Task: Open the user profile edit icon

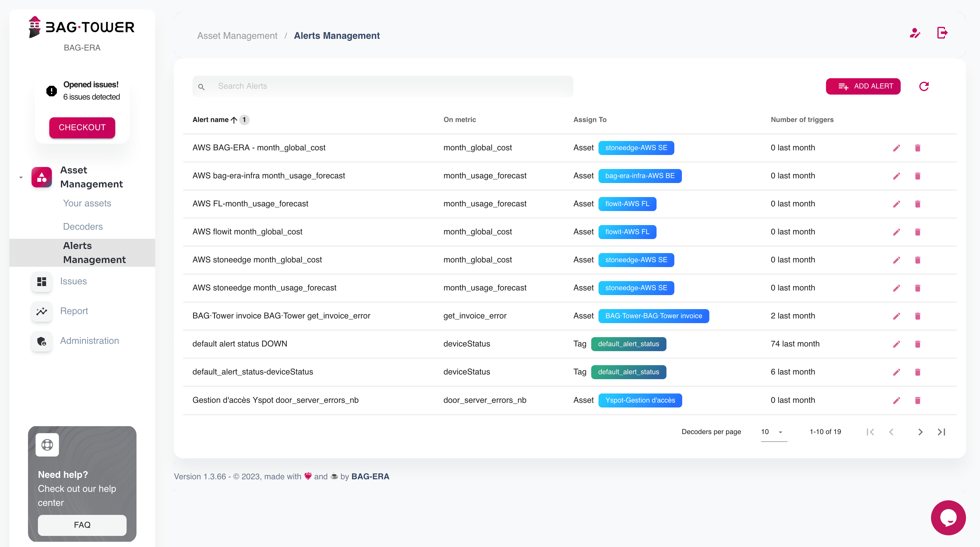Action: [915, 33]
